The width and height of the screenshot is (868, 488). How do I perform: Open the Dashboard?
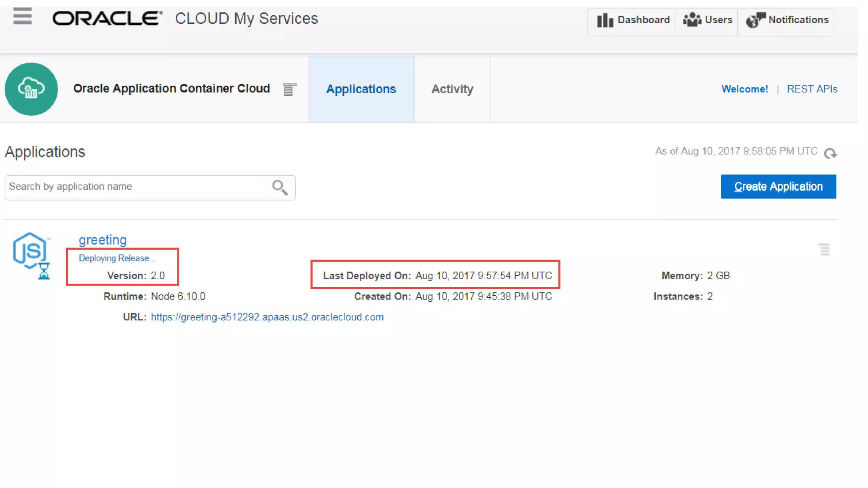click(634, 20)
